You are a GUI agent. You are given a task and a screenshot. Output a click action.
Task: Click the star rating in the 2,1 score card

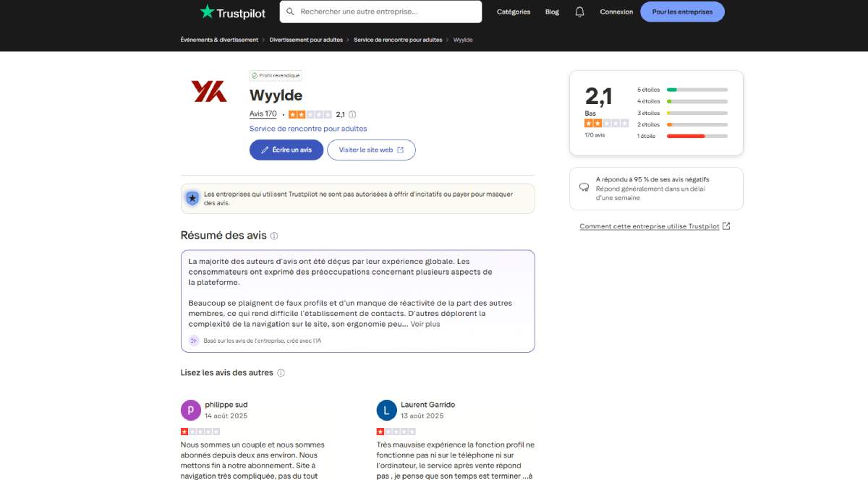pyautogui.click(x=607, y=123)
